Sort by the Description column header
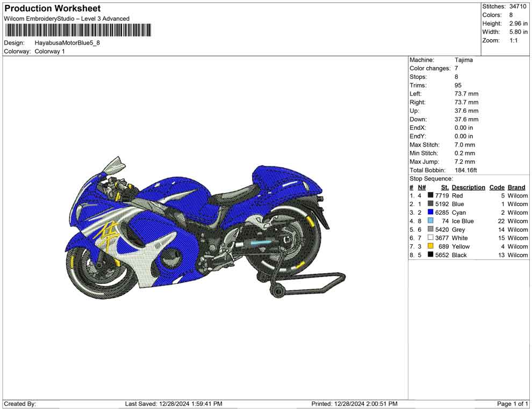Viewport: 532px width, 409px height. tap(468, 187)
